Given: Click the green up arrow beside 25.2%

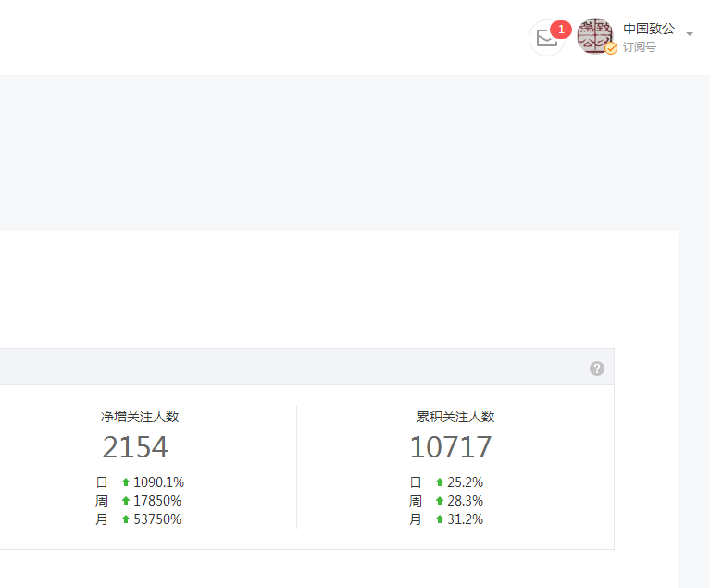Looking at the screenshot, I should coord(439,482).
